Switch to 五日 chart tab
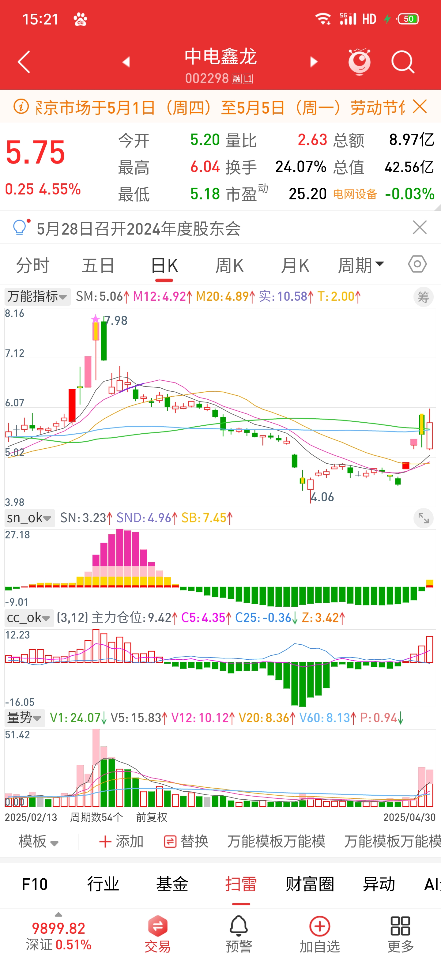 coord(98,265)
